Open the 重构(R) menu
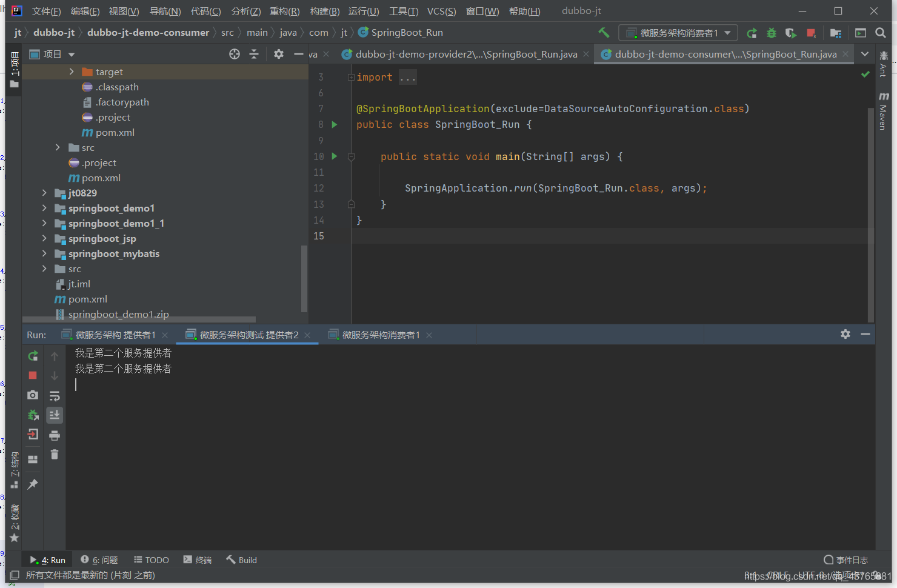This screenshot has height=588, width=897. pos(284,11)
